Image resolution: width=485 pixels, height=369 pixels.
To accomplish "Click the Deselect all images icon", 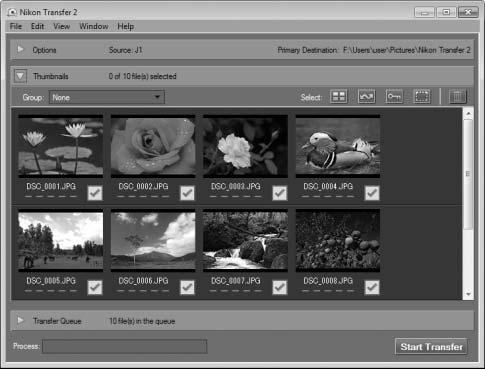I will pos(422,97).
